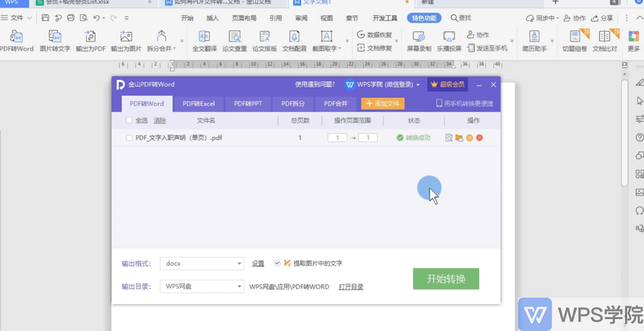
Task: Select 数据恢复 in the ribbon
Action: (374, 35)
